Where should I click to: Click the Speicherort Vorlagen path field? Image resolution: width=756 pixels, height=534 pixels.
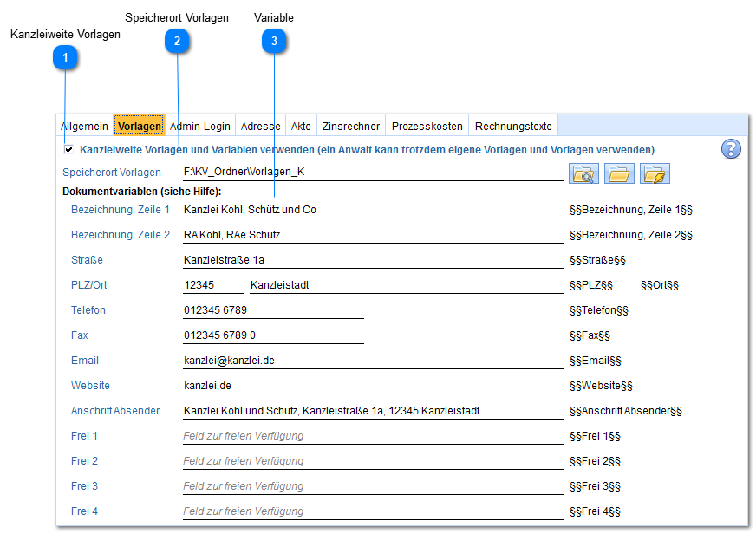point(373,172)
